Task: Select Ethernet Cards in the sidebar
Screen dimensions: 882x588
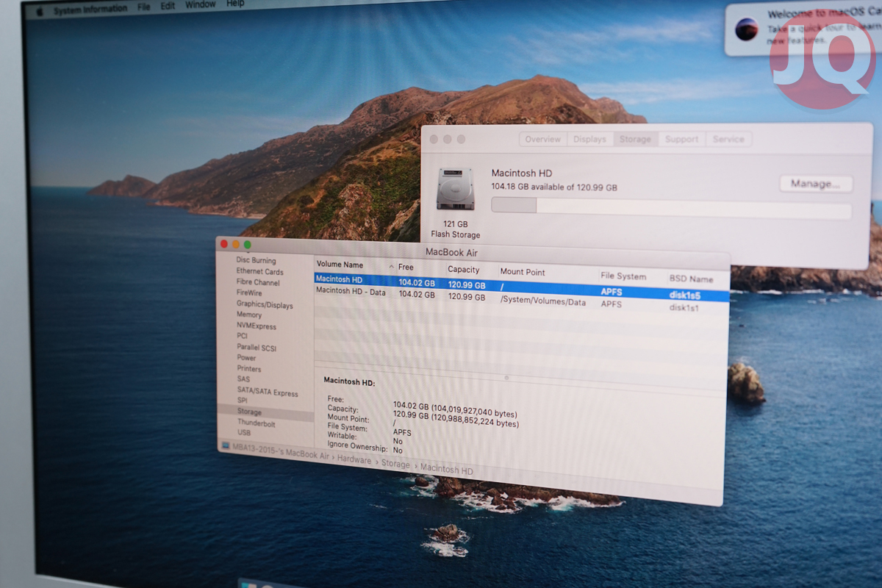Action: [x=259, y=271]
